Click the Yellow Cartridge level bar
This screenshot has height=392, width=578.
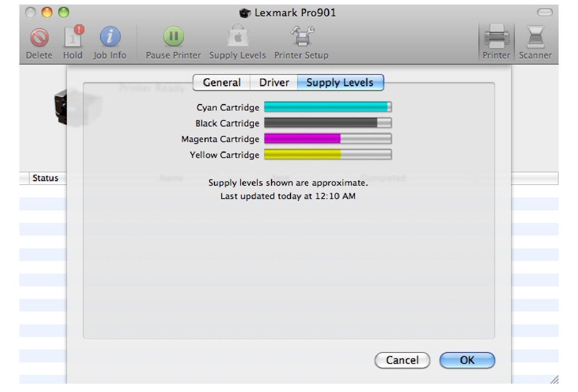(x=328, y=155)
